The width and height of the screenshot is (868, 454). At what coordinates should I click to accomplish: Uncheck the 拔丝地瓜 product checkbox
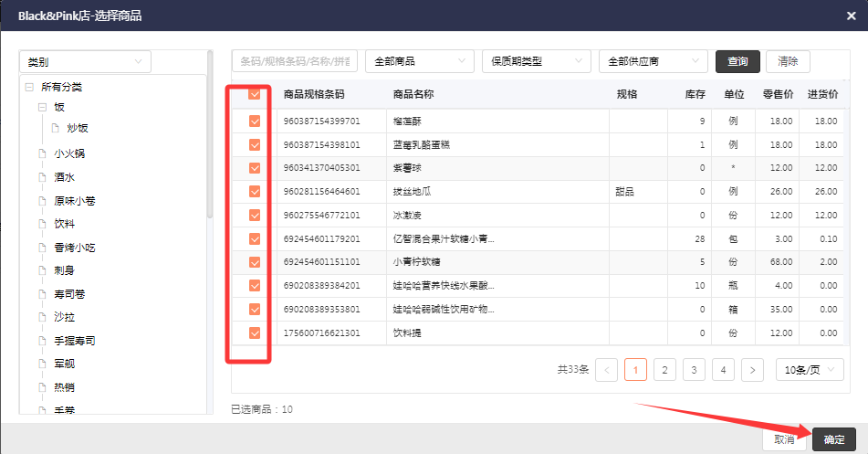tap(255, 191)
